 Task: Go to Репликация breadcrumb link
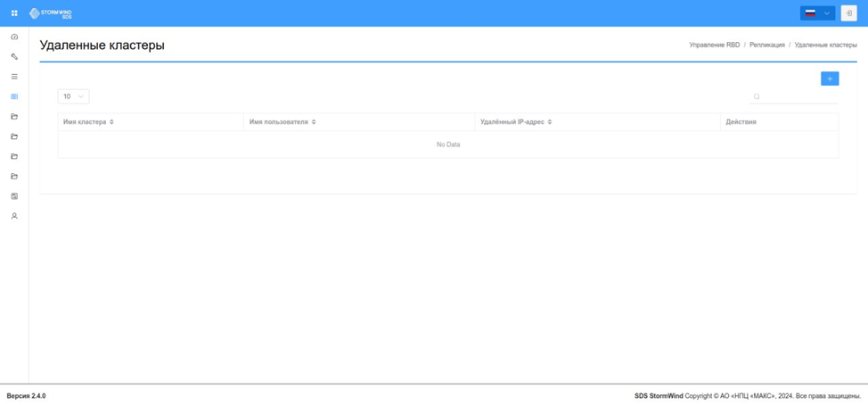[767, 45]
